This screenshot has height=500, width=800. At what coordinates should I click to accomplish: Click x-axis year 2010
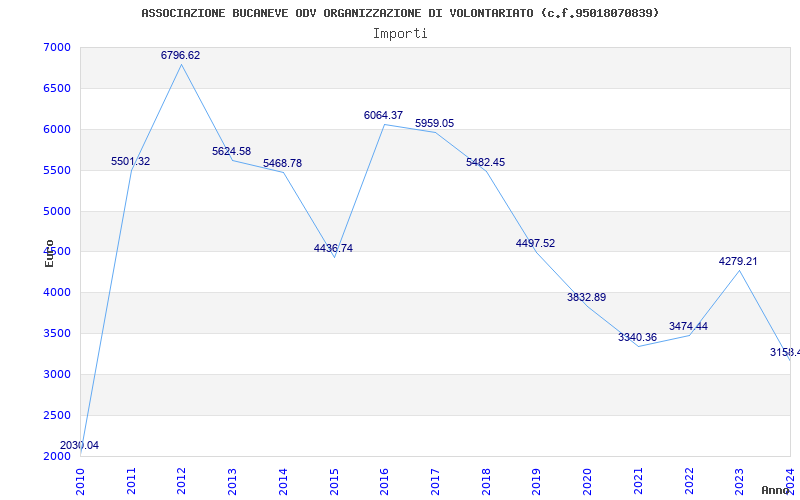point(81,482)
